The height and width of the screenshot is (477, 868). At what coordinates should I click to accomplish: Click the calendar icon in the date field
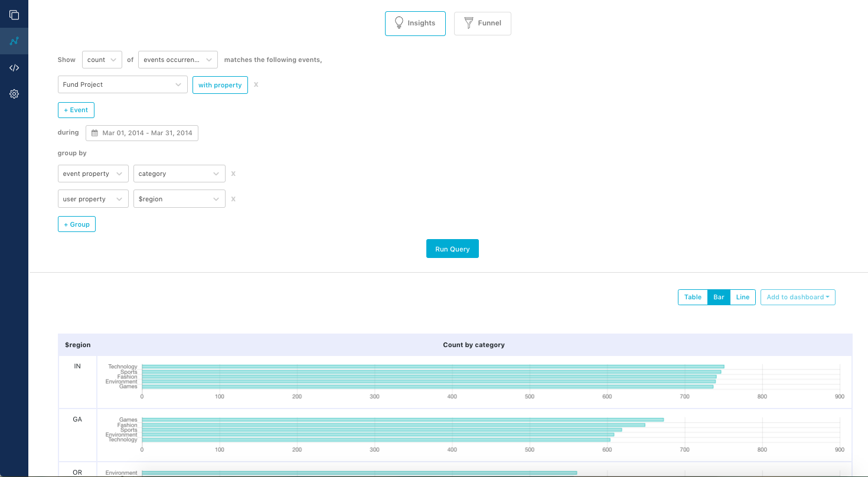click(x=94, y=133)
